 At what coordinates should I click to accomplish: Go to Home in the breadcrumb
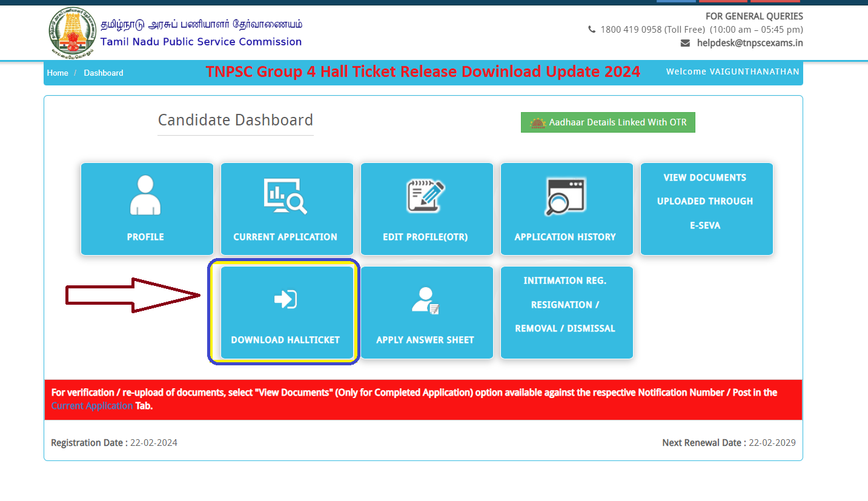(x=58, y=73)
